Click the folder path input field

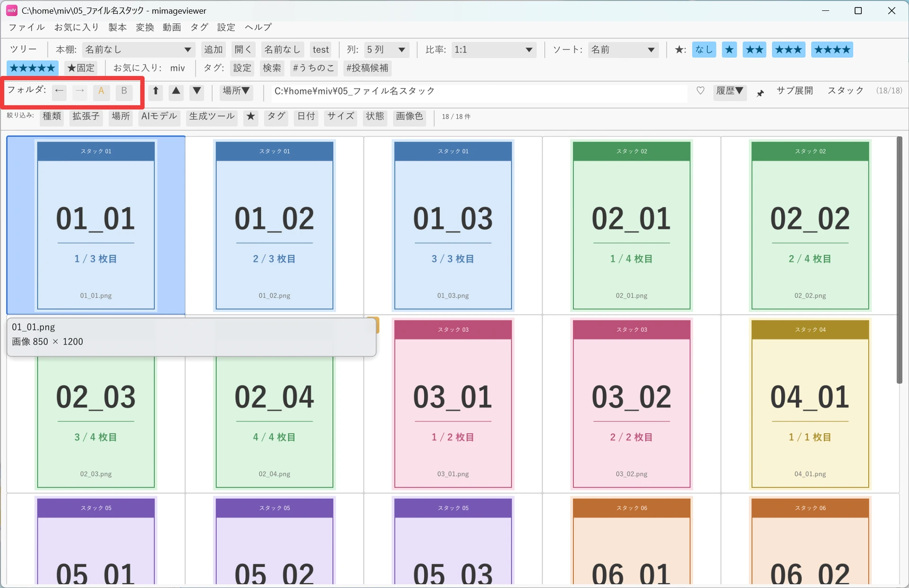[479, 91]
